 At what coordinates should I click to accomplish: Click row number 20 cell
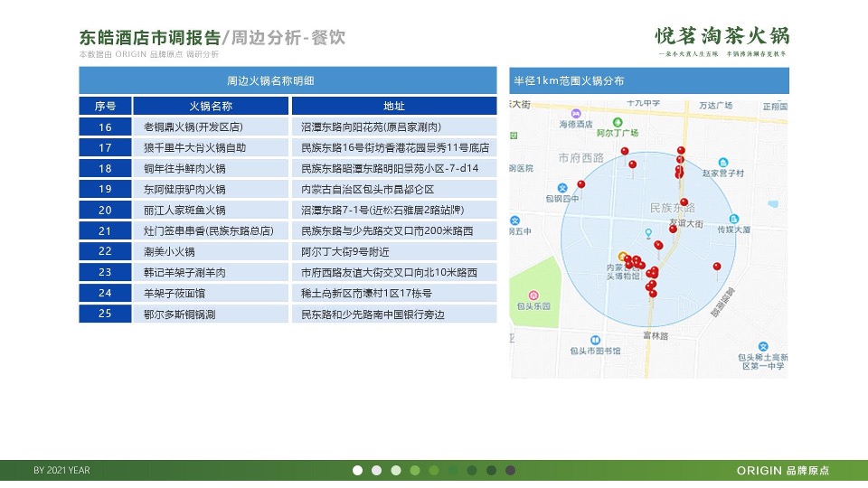coord(105,210)
